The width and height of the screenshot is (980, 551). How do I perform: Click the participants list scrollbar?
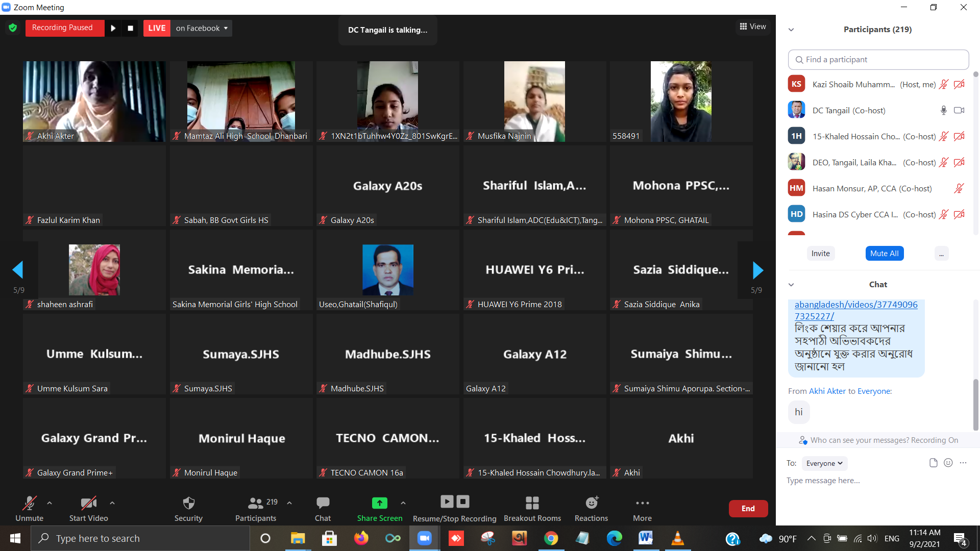point(976,74)
